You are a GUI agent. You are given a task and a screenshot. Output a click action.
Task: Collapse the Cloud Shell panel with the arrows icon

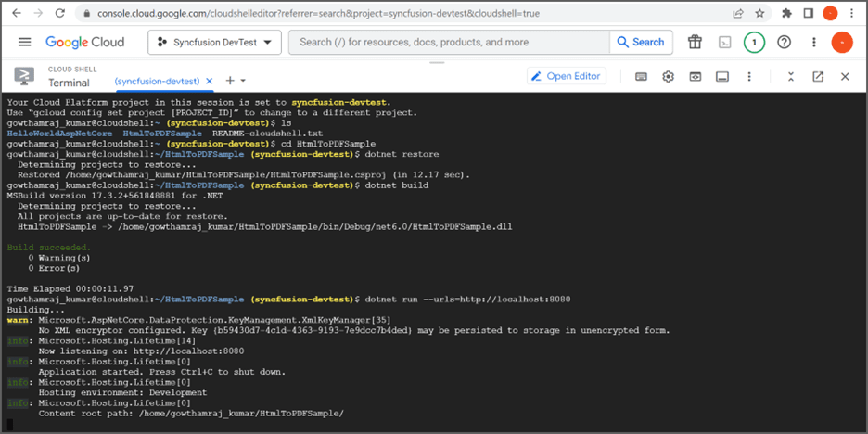click(x=791, y=77)
